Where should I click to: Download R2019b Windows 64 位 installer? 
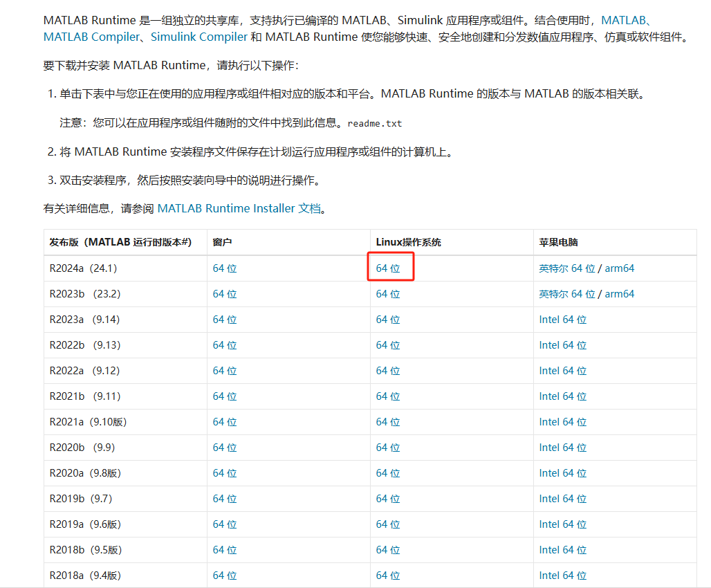click(225, 499)
